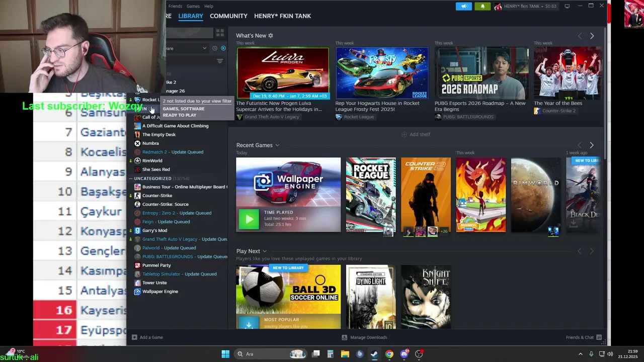Click the microphone tray icon
This screenshot has height=362, width=644.
tap(591, 354)
